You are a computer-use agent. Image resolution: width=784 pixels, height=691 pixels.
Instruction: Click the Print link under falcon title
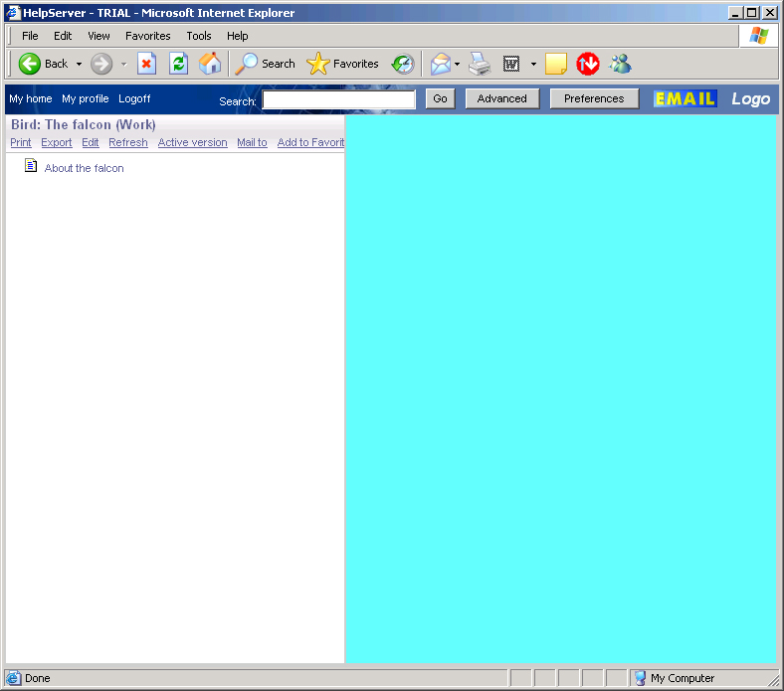(x=21, y=143)
